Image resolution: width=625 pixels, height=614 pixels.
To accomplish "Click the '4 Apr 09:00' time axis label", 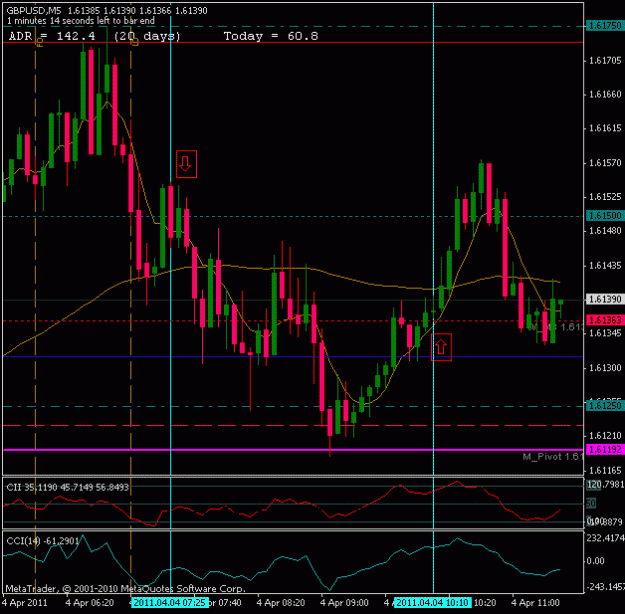I will (345, 602).
